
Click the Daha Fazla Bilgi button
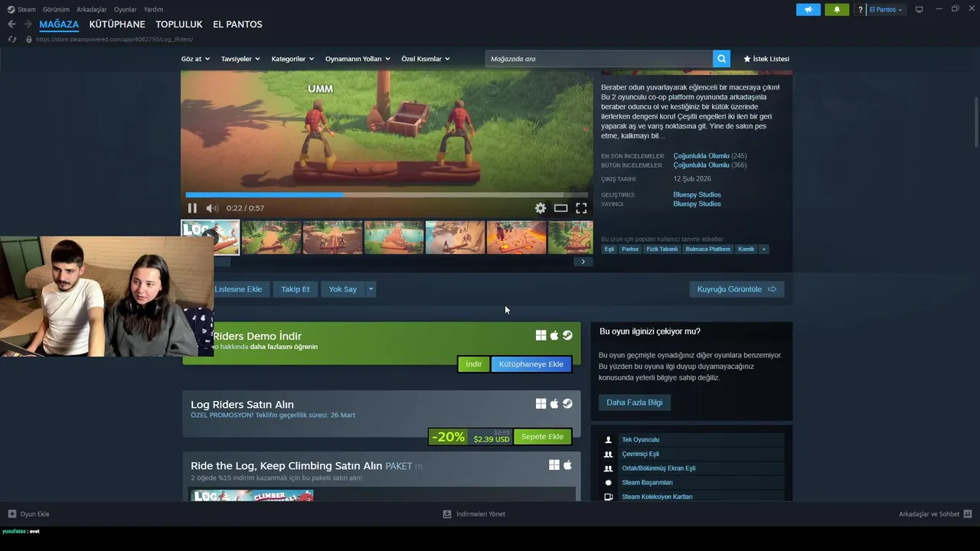pyautogui.click(x=635, y=403)
